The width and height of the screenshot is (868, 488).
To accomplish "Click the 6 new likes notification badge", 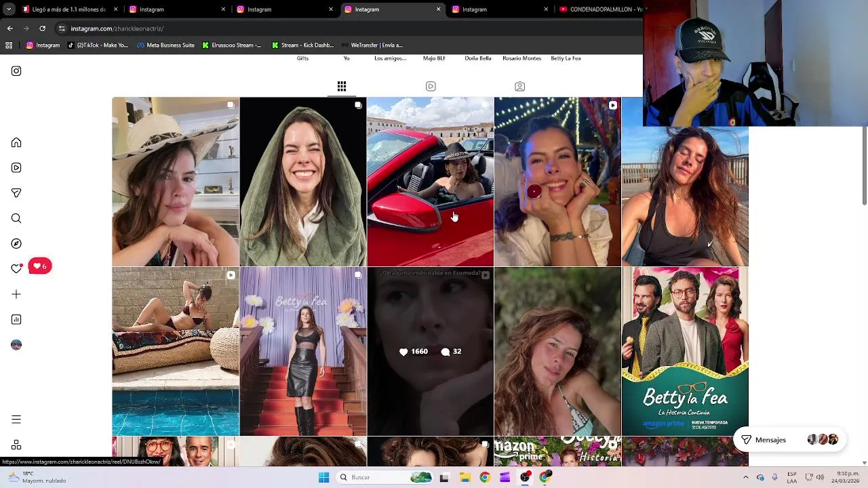I will click(40, 266).
